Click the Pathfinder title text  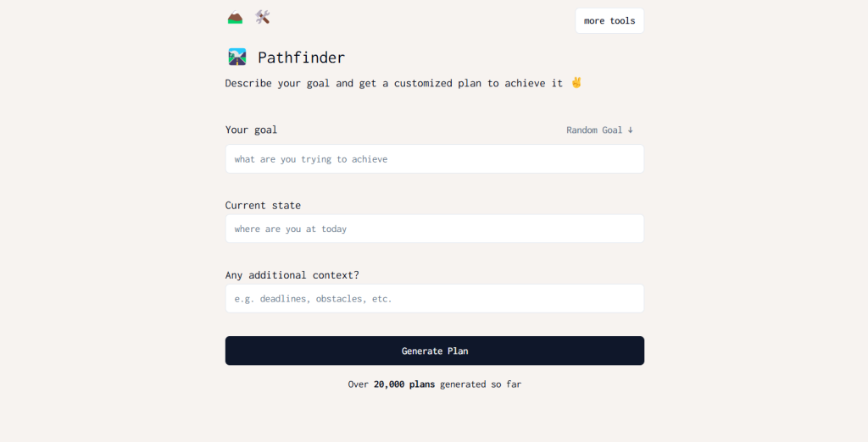[301, 58]
